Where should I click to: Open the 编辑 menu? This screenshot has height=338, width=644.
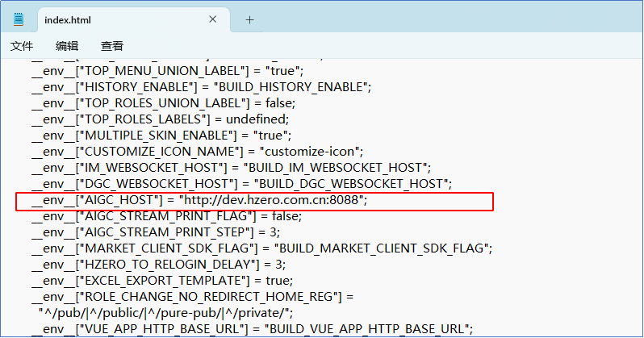(x=67, y=47)
